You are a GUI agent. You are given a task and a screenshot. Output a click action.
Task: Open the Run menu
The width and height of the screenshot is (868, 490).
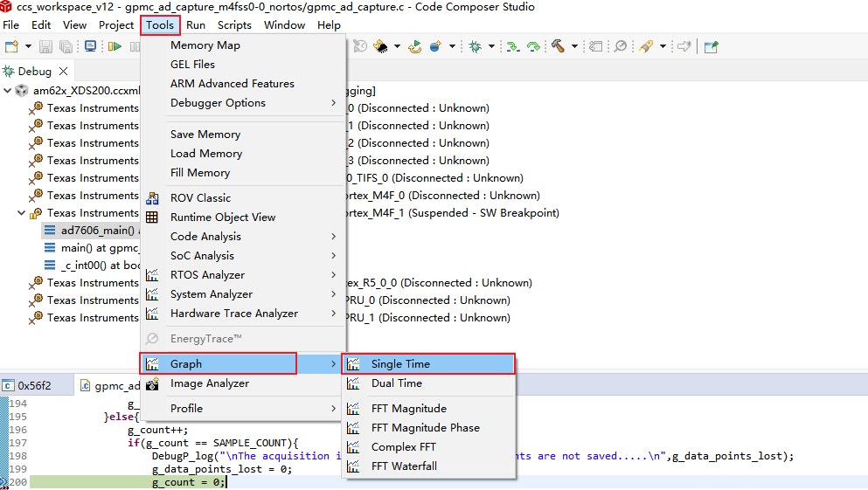[196, 25]
